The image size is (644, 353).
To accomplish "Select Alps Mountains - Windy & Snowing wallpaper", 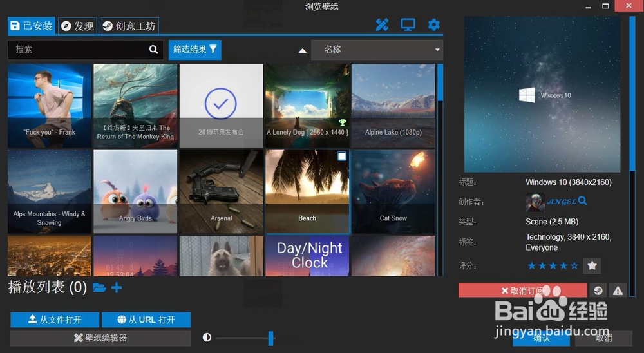I will point(50,191).
